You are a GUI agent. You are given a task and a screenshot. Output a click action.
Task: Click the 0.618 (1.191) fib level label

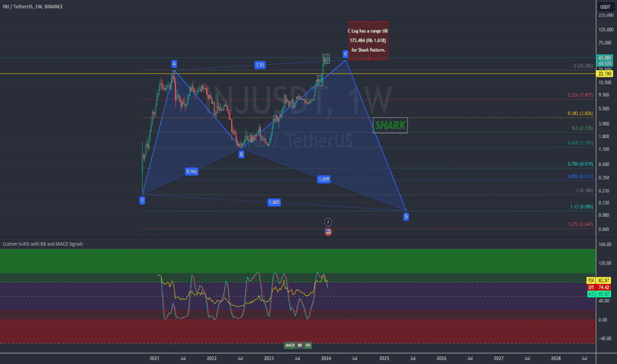point(580,143)
